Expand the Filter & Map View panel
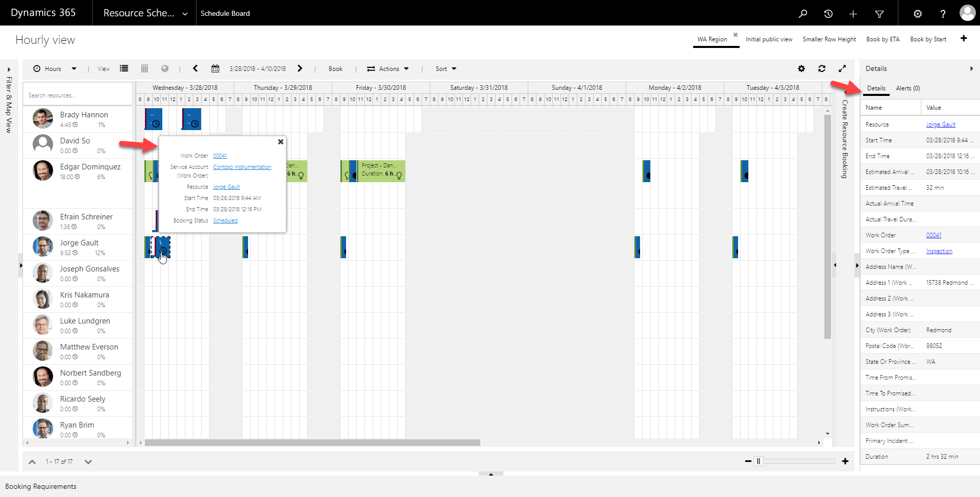 [9, 70]
